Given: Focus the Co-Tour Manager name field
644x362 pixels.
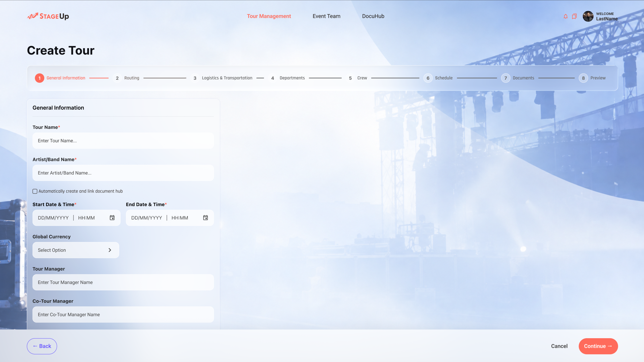Looking at the screenshot, I should pos(123,314).
